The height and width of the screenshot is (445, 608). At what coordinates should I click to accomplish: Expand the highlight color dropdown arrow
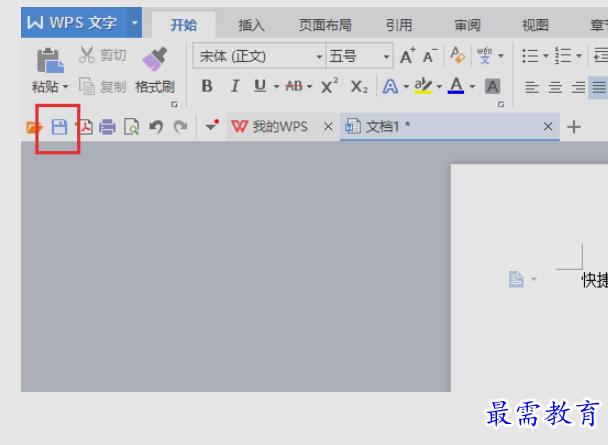point(439,87)
